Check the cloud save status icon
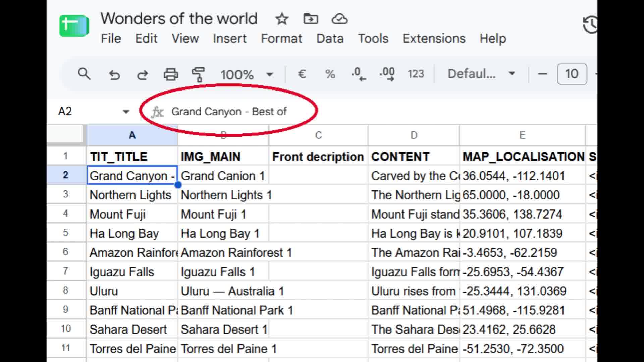 pos(339,19)
